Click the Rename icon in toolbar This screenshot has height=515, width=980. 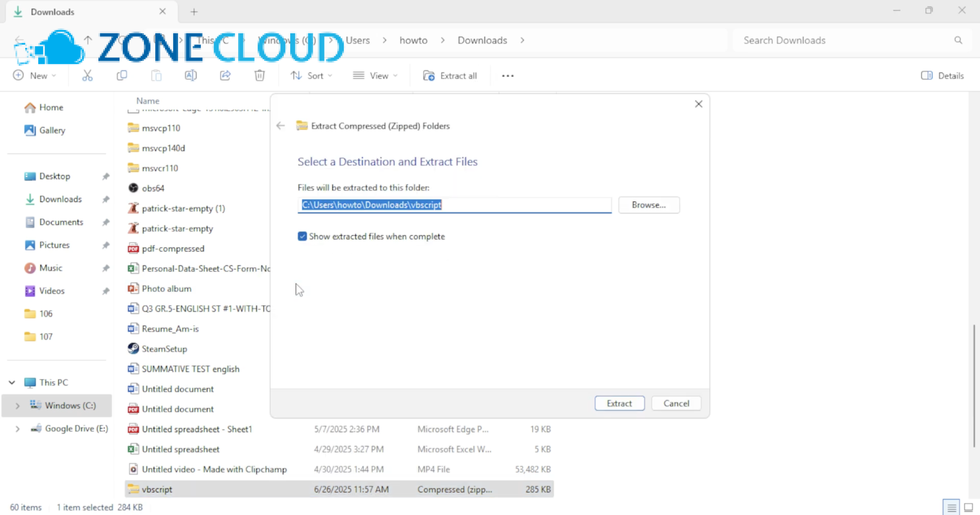[191, 76]
